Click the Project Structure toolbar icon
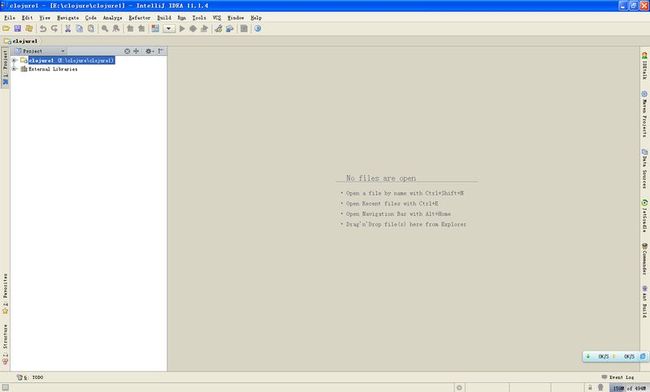The width and height of the screenshot is (650, 392). (x=230, y=29)
